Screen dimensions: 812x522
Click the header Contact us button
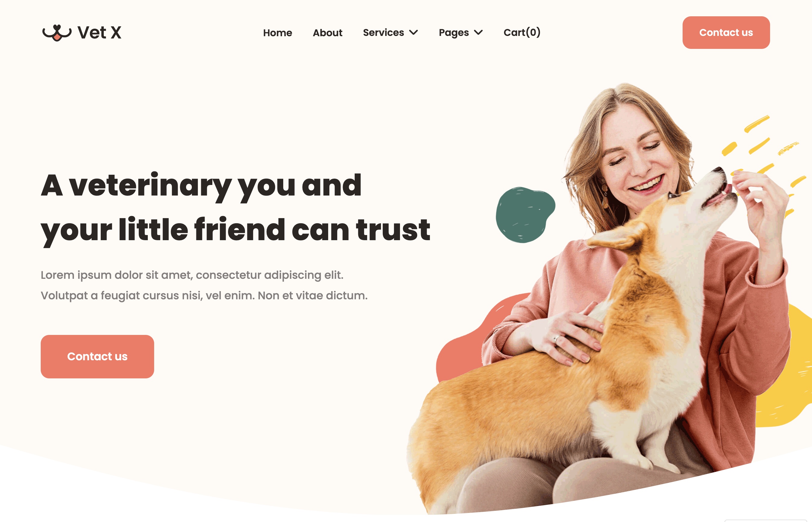pos(726,33)
